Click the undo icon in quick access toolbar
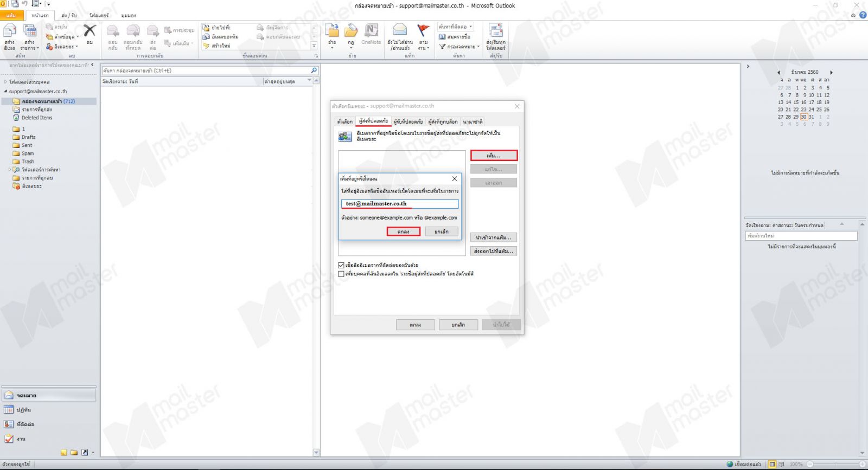 point(25,4)
